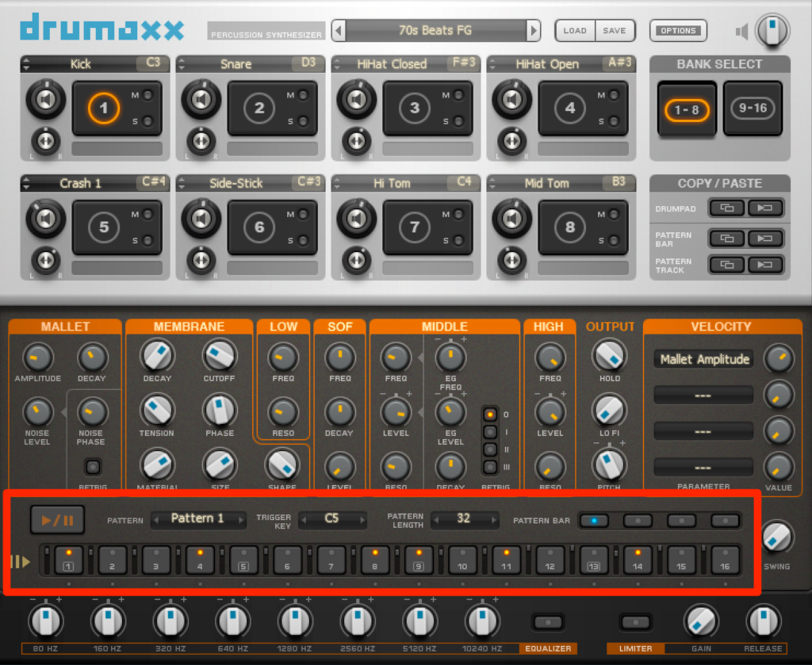Trigger drum pad 5 (Crash 1)
Image resolution: width=812 pixels, height=665 pixels.
(x=104, y=227)
